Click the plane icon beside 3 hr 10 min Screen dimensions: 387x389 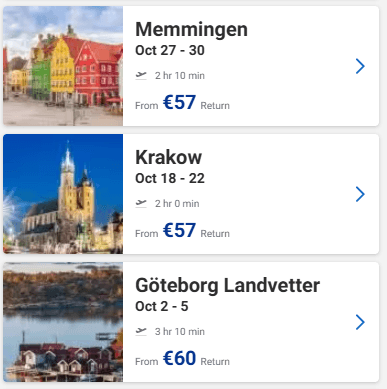pyautogui.click(x=141, y=332)
